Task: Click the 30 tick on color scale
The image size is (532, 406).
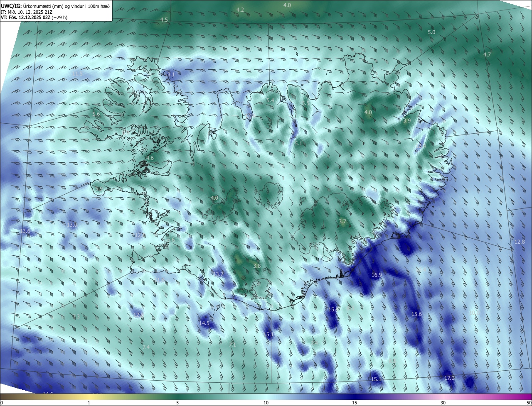Action: point(443,403)
